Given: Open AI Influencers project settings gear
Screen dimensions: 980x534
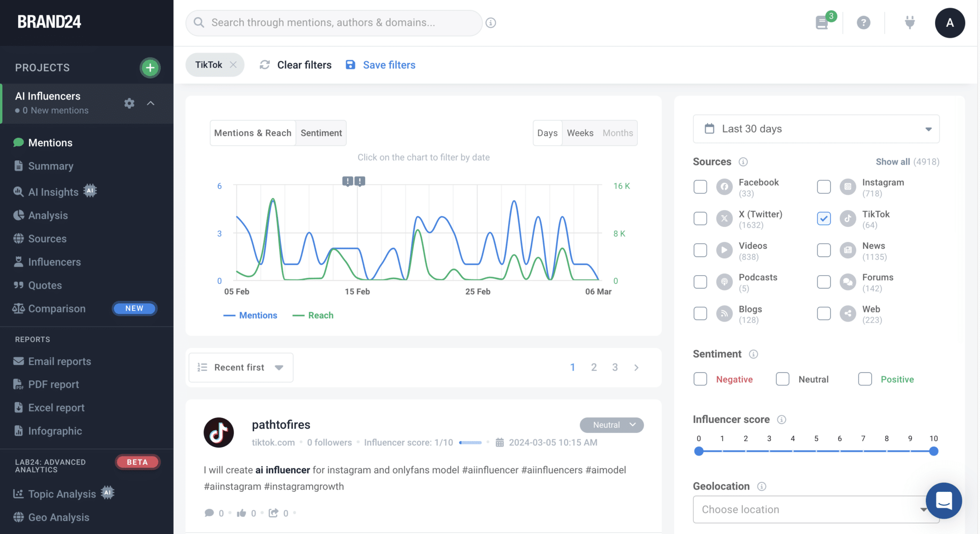Looking at the screenshot, I should point(129,103).
